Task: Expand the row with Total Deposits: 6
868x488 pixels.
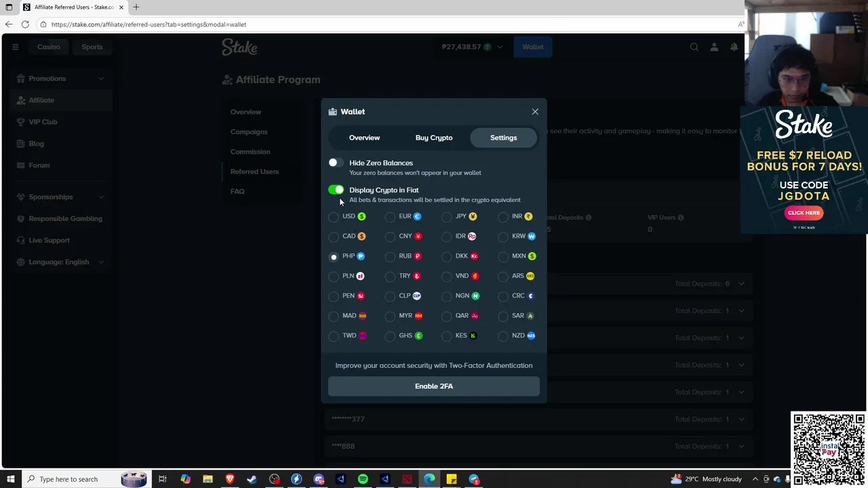Action: [741, 284]
